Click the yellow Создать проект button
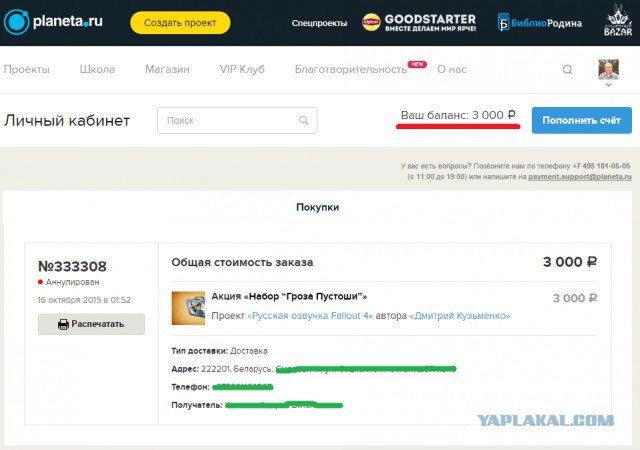Viewport: 640px width, 450px height. (x=180, y=23)
